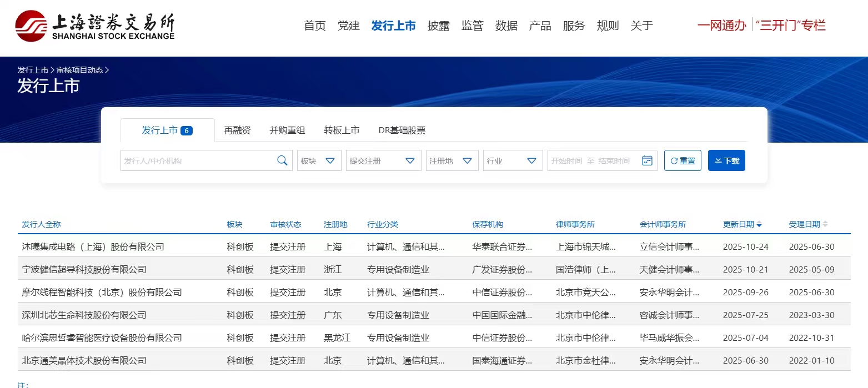This screenshot has width=868, height=388.
Task: Click the 开始时间 date field
Action: pos(566,161)
